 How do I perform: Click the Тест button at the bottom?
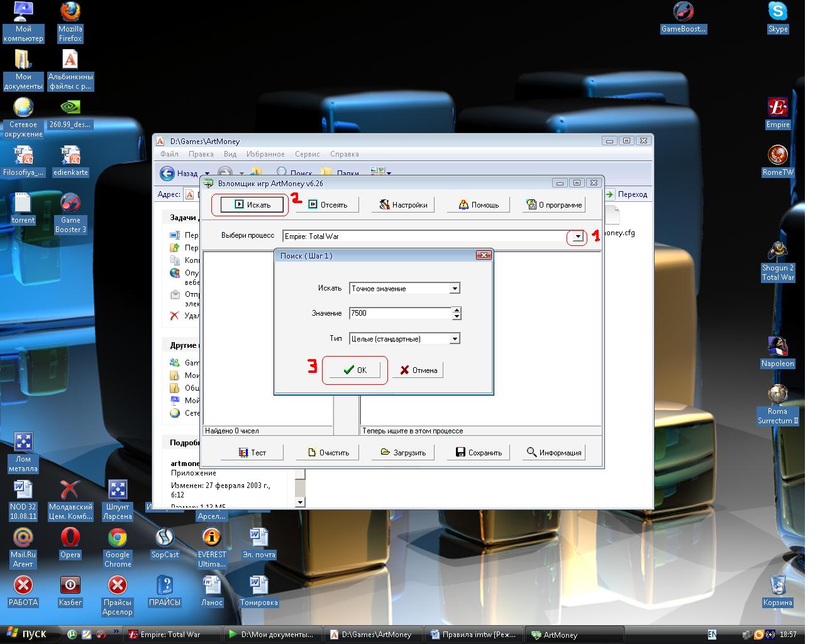(x=252, y=452)
